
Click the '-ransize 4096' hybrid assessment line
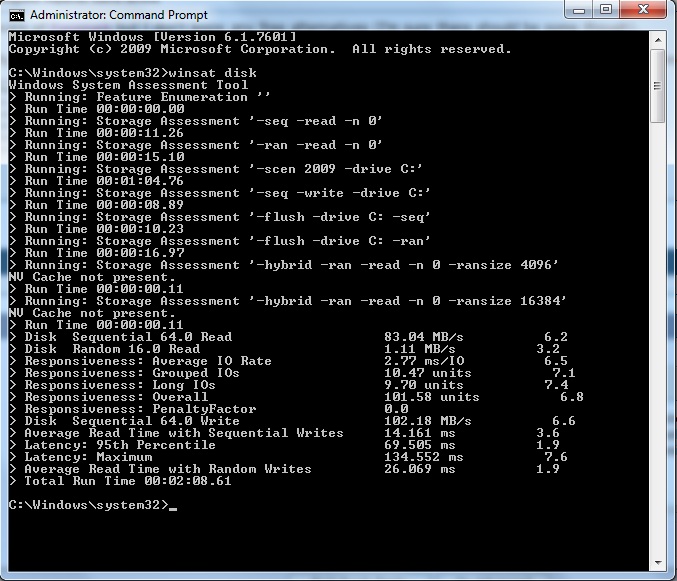click(x=283, y=265)
